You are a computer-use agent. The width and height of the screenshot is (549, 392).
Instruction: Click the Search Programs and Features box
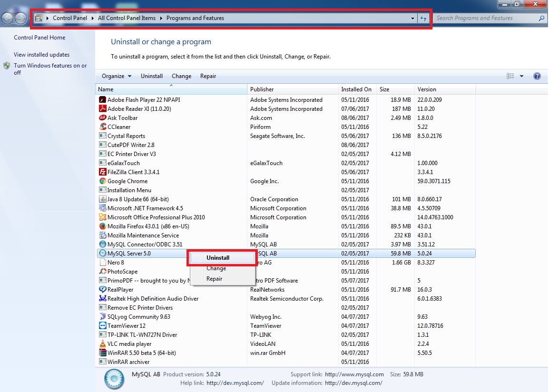pos(486,19)
